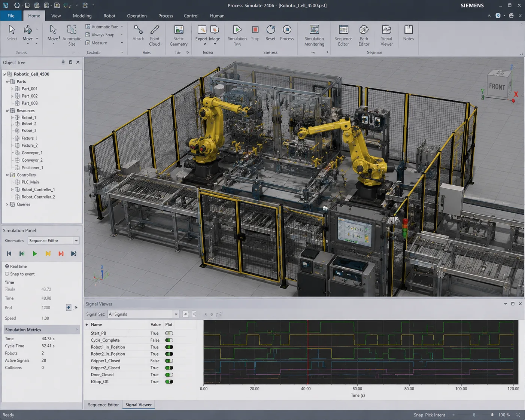Collapse the Parts tree node

pos(7,81)
